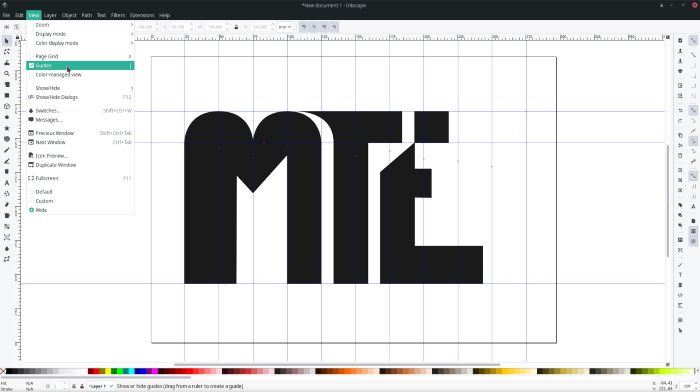
Task: Open the Filters menu
Action: click(x=118, y=15)
